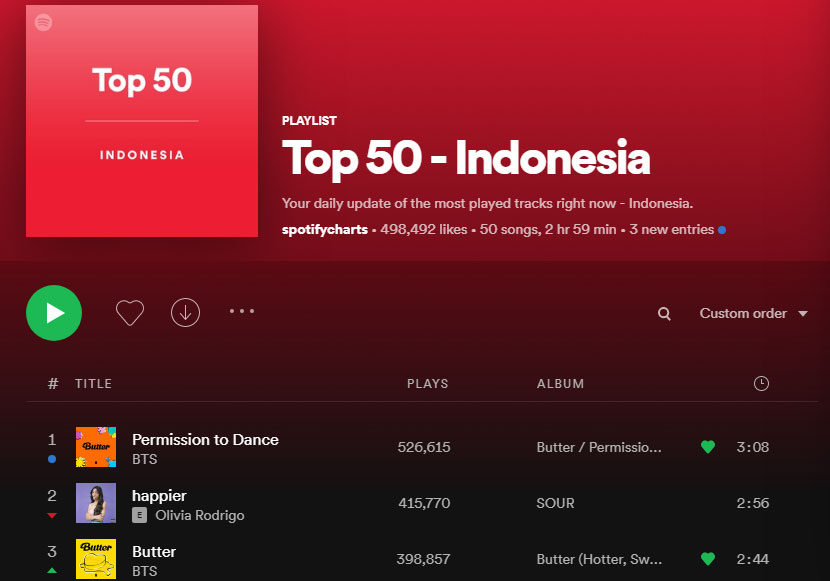Viewport: 830px width, 581px height.
Task: Click the Top 50 Indonesia cover art
Action: coord(142,121)
